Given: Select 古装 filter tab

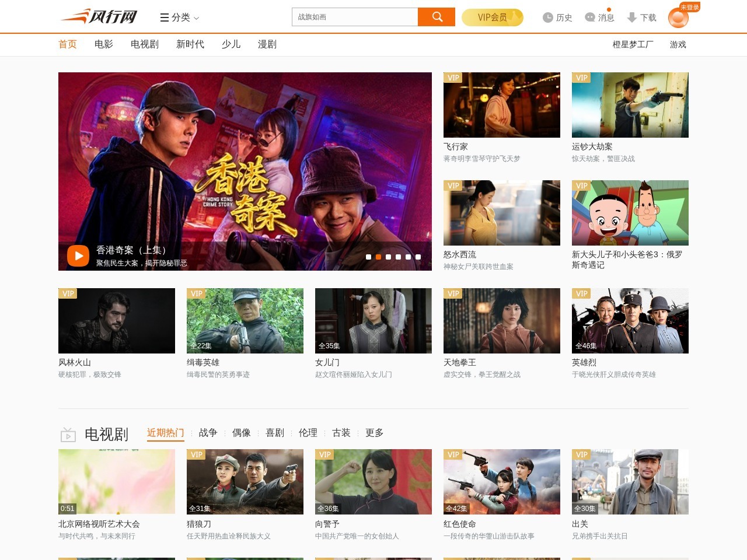Looking at the screenshot, I should point(341,433).
